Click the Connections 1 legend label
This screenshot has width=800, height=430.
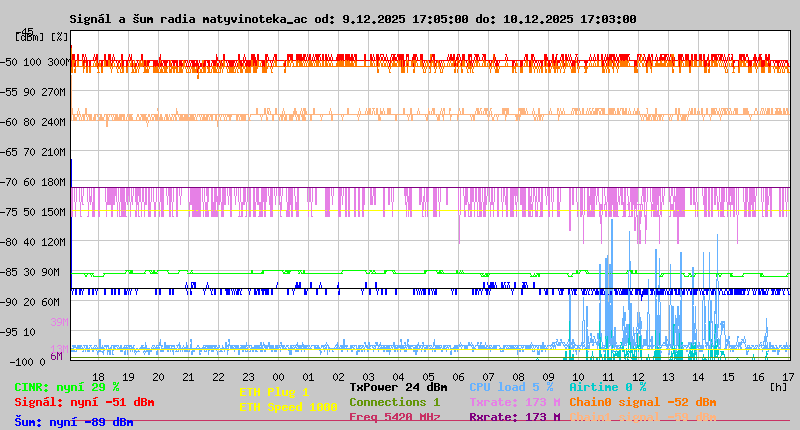pos(394,402)
